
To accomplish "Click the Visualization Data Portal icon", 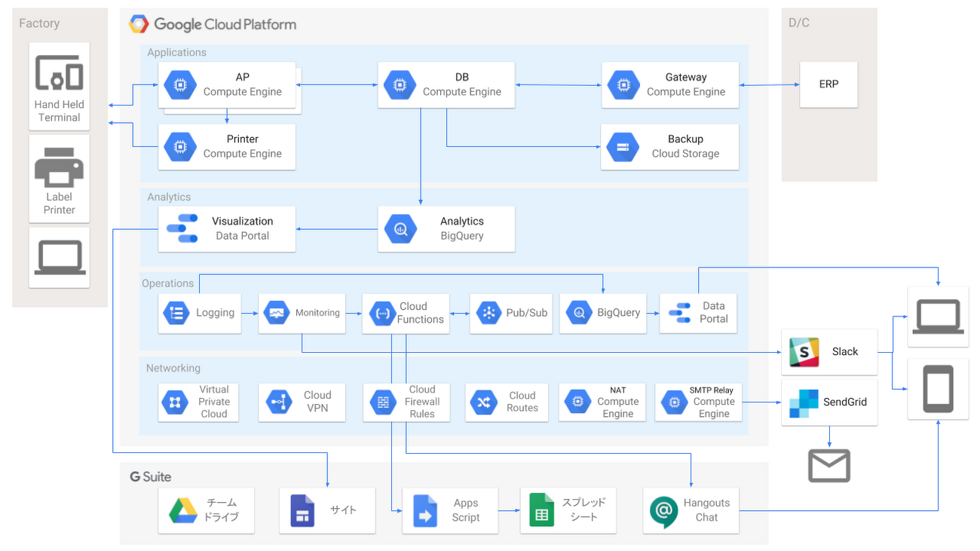I will coord(182,228).
